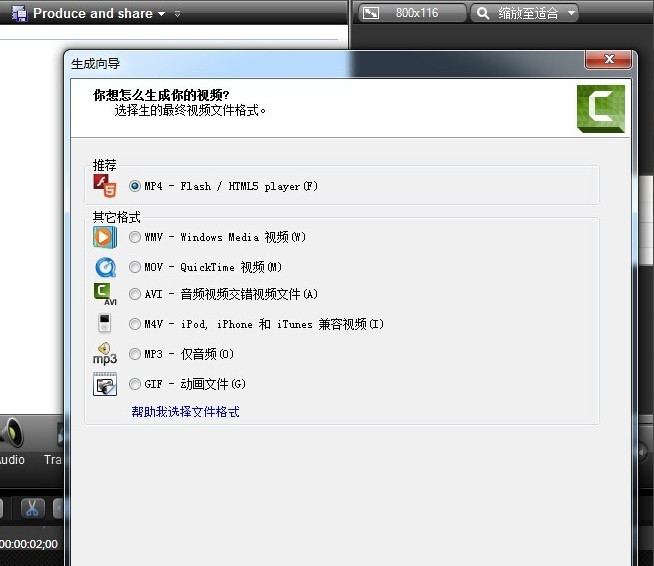Choose MP3 audio only option
654x566 pixels.
[134, 354]
